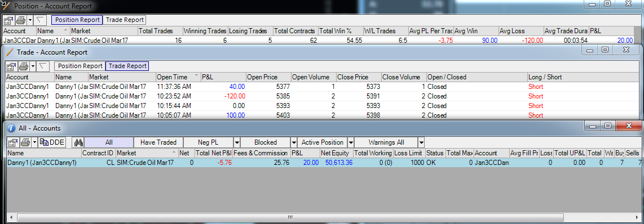The width and height of the screenshot is (644, 224).
Task: Open dropdown arrow next to Neg PL
Action: click(237, 142)
